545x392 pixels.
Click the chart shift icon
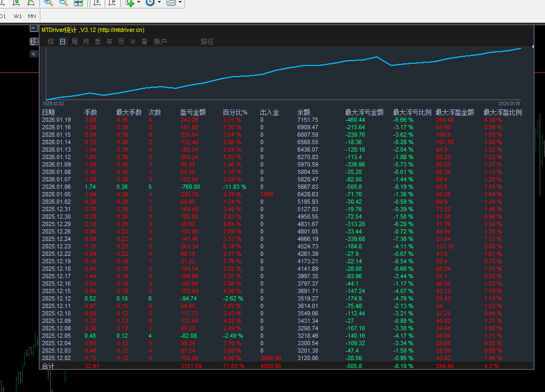[112, 3]
